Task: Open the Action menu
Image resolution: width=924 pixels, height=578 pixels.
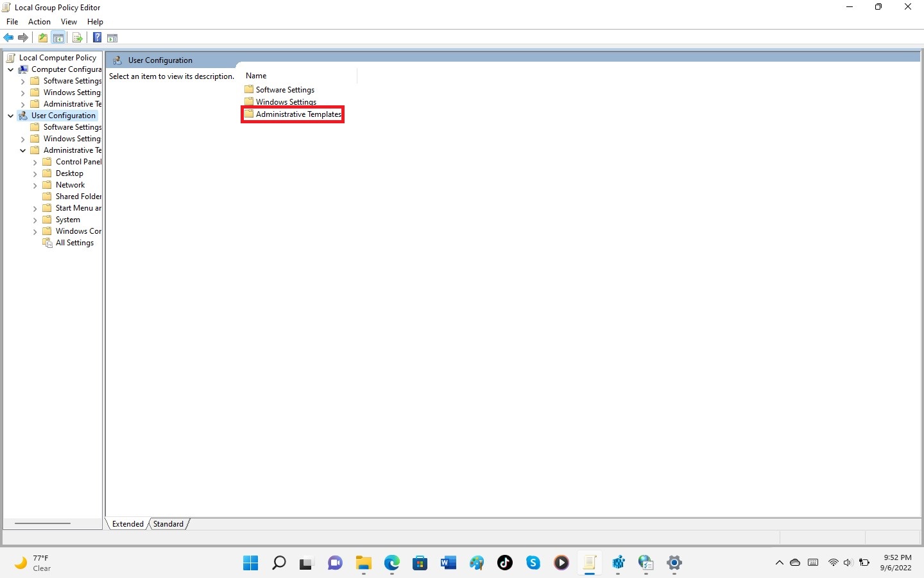Action: click(39, 22)
